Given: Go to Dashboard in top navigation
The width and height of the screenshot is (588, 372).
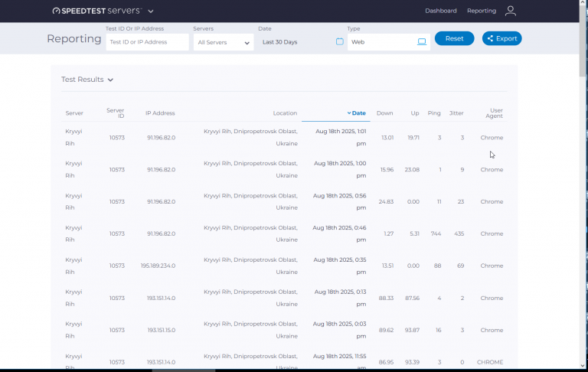Looking at the screenshot, I should coord(441,11).
